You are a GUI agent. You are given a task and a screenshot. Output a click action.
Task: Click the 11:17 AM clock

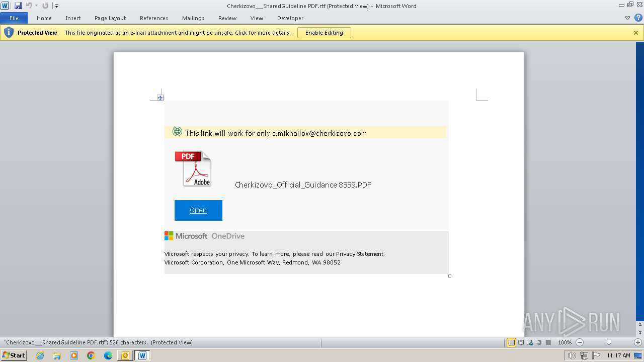618,355
